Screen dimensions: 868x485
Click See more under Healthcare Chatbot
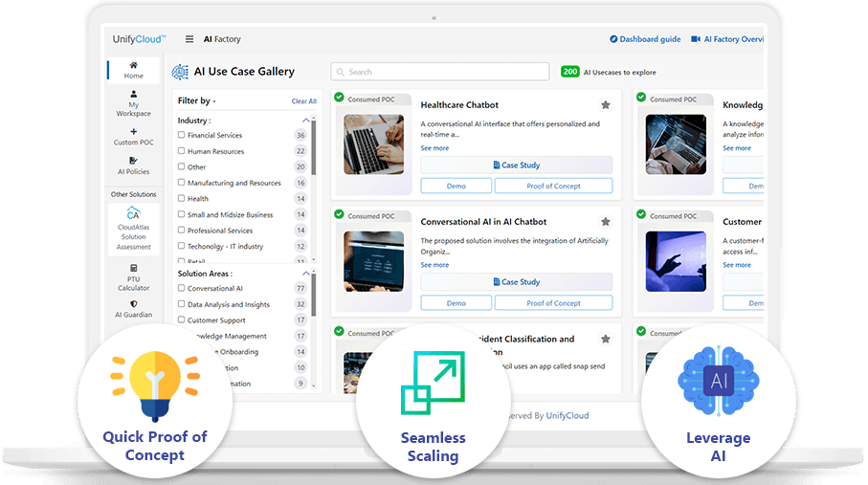434,148
